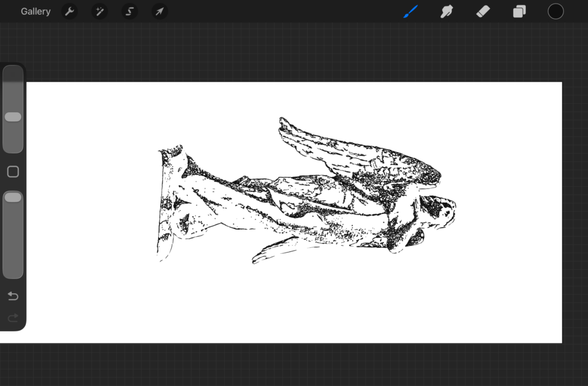The height and width of the screenshot is (386, 588).
Task: Activate the Transform arrow tool
Action: click(160, 11)
